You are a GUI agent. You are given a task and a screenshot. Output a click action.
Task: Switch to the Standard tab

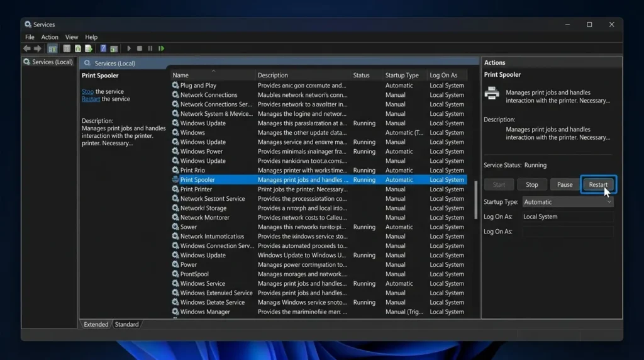click(126, 324)
